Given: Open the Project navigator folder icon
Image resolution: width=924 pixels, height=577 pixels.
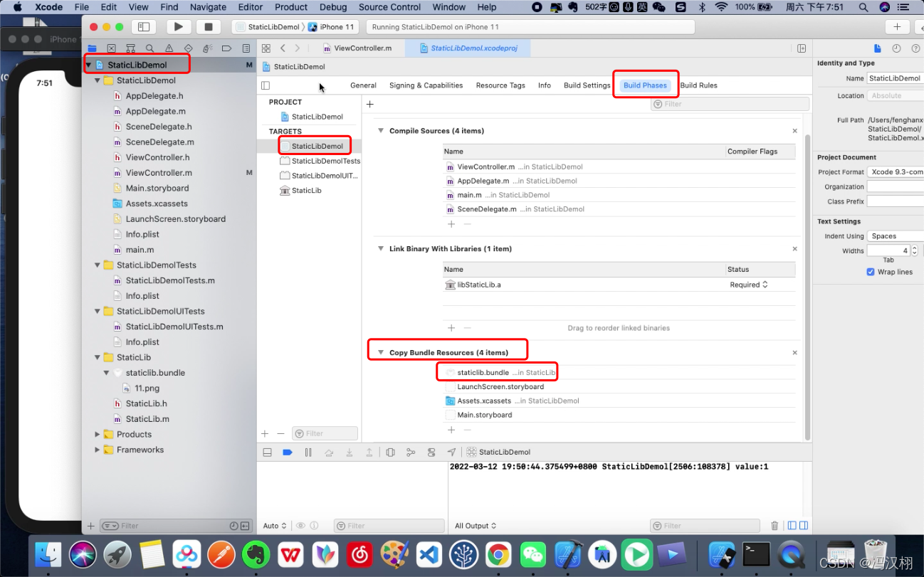Looking at the screenshot, I should coord(92,48).
